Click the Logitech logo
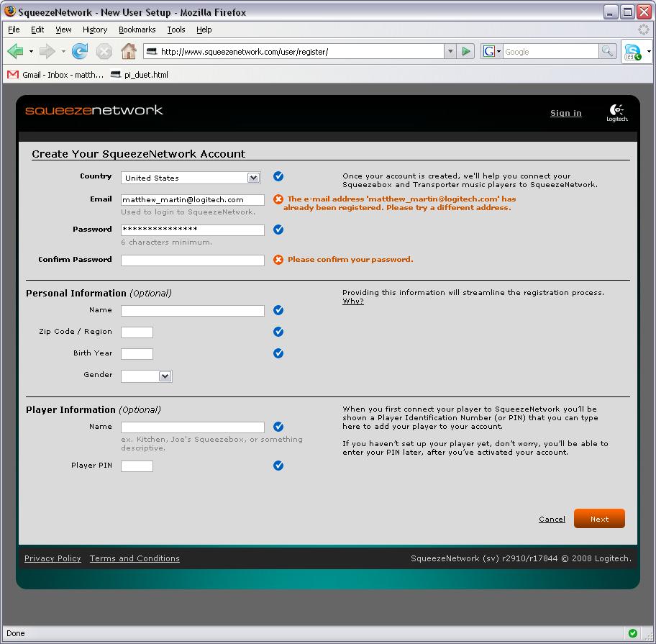Image resolution: width=656 pixels, height=644 pixels. pyautogui.click(x=616, y=112)
